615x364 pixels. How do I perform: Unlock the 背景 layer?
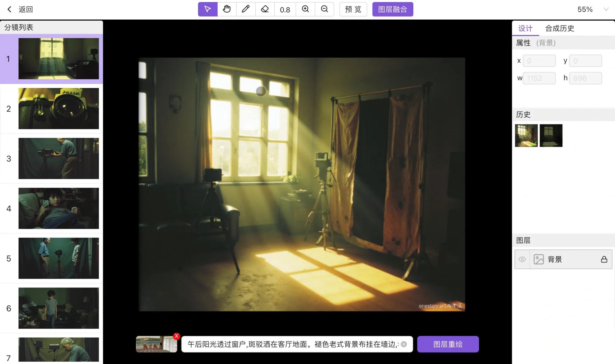tap(604, 259)
